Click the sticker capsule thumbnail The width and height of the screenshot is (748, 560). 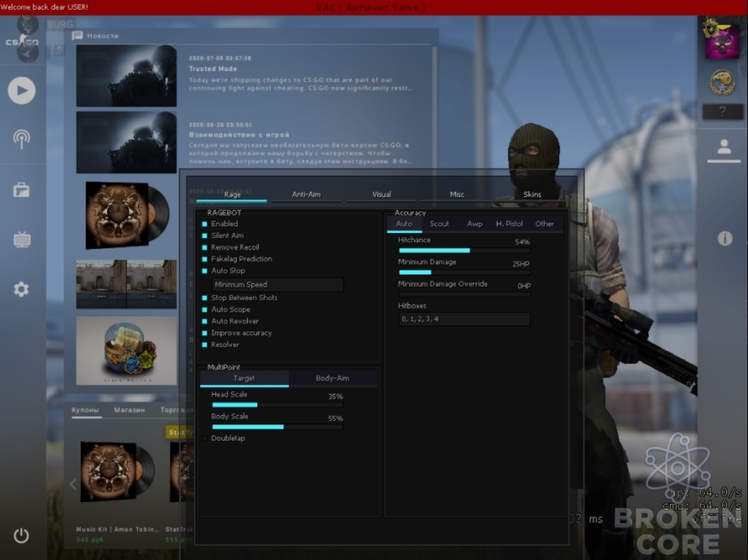point(126,351)
